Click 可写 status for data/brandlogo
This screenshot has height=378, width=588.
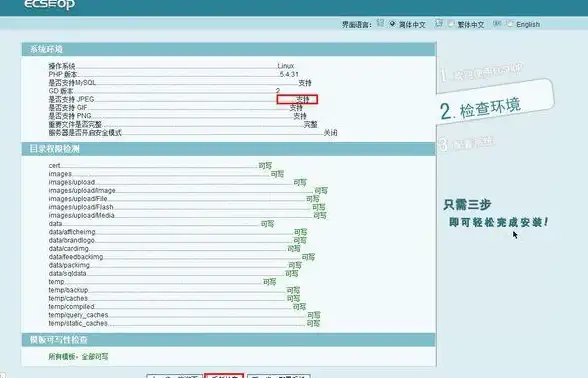[300, 240]
